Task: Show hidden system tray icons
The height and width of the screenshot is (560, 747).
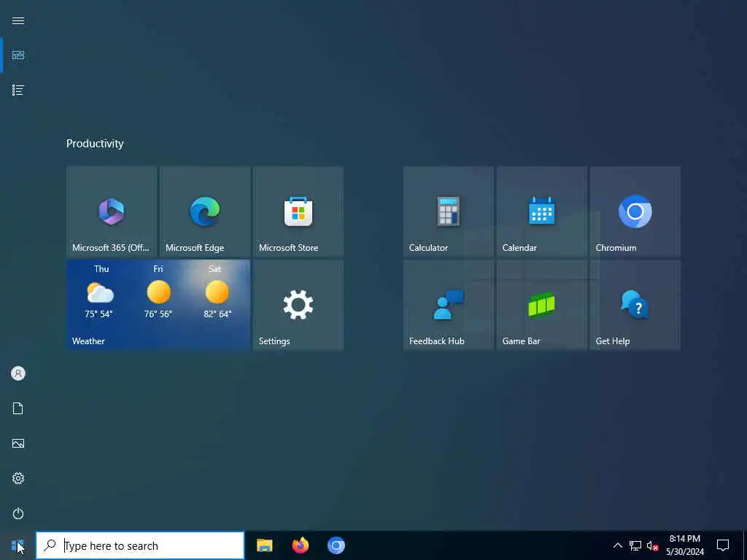Action: (x=617, y=545)
